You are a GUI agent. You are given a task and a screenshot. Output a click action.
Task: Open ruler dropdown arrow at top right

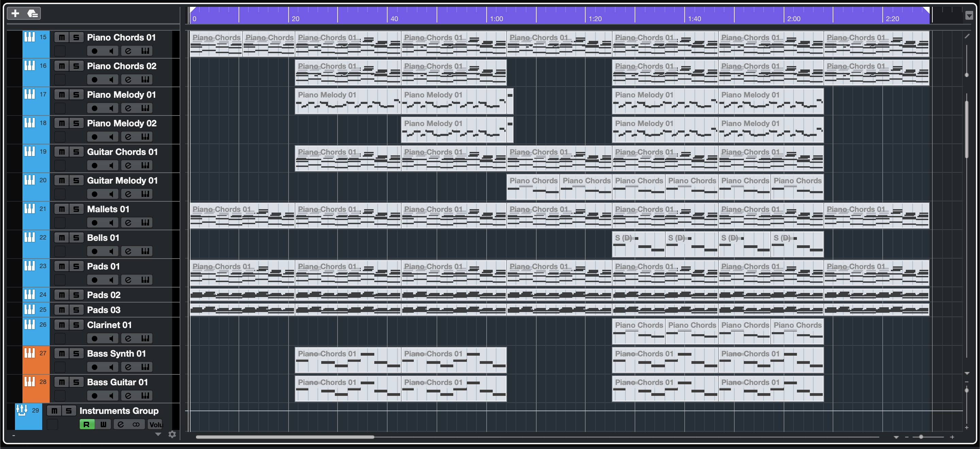click(969, 16)
